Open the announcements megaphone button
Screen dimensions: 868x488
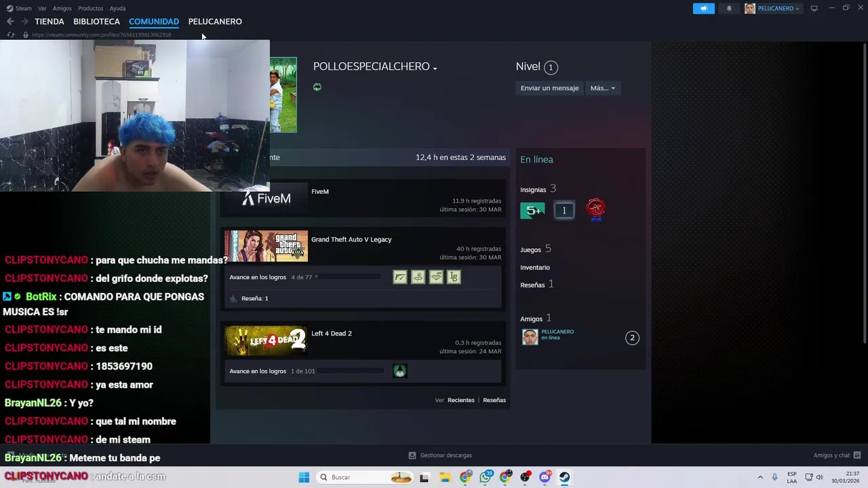click(703, 8)
